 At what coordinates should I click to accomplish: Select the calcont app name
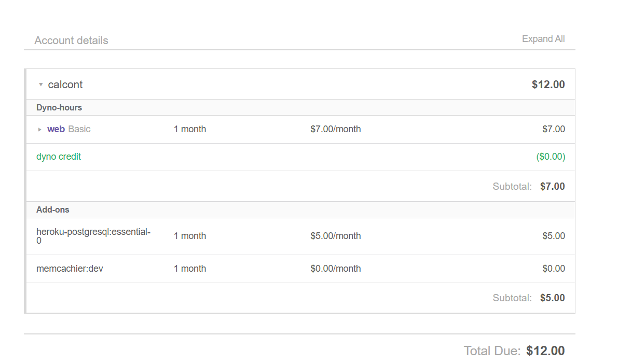tap(65, 85)
